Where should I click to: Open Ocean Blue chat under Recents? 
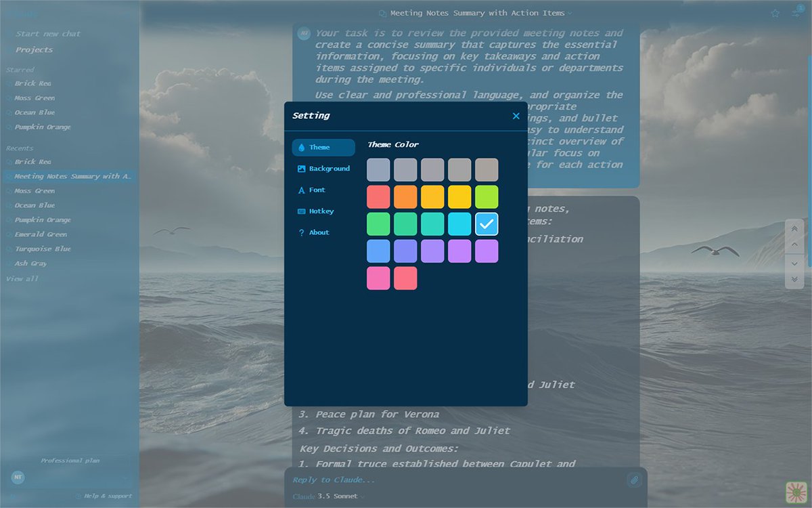coord(35,205)
